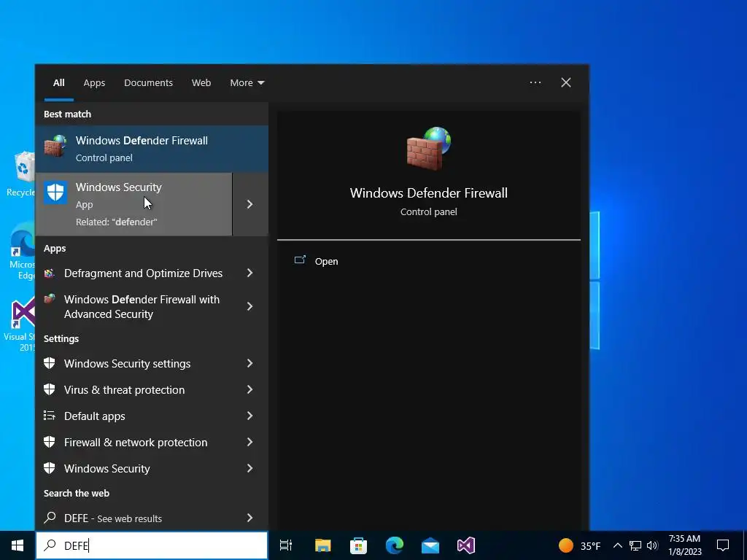
Task: Select Microsoft Edge desktop shortcut
Action: point(23,251)
